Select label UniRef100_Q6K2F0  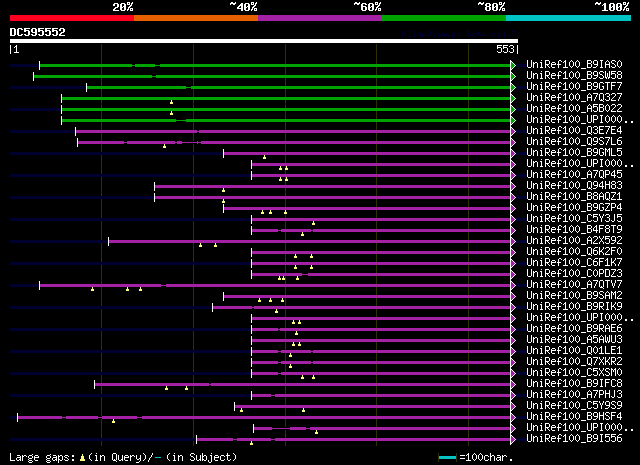coord(574,251)
